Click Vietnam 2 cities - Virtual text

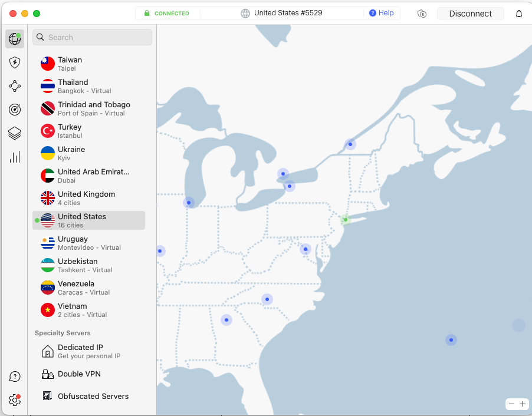click(82, 310)
